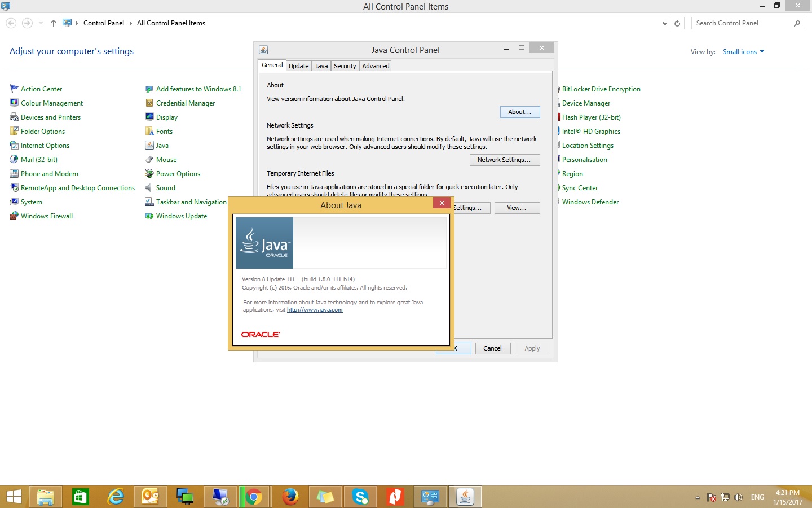Image resolution: width=812 pixels, height=508 pixels.
Task: Switch to the Advanced tab
Action: click(x=376, y=66)
